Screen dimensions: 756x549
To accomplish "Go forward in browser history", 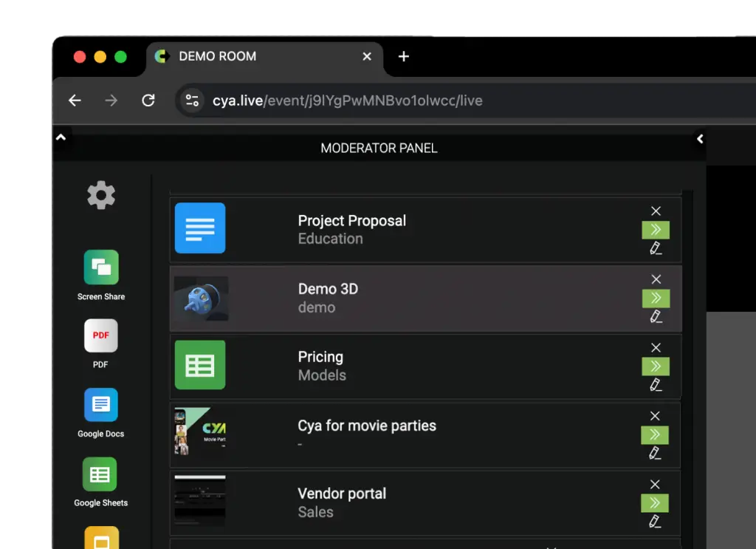I will click(x=111, y=100).
